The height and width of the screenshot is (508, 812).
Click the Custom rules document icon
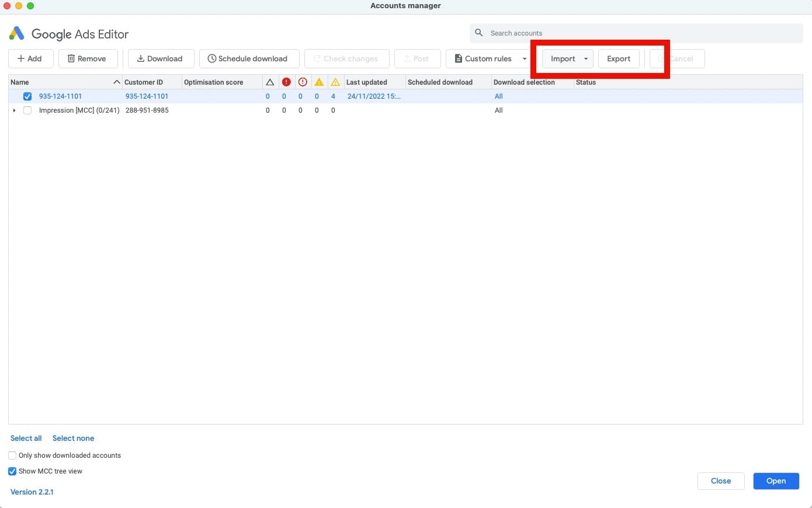coord(458,58)
